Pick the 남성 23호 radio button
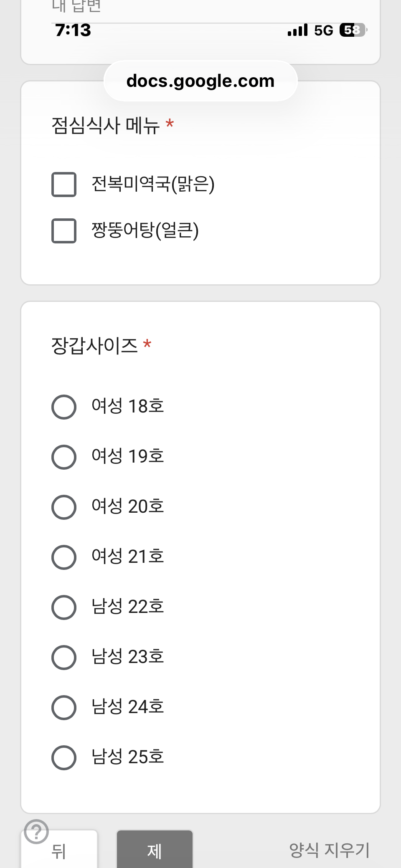 tap(64, 657)
